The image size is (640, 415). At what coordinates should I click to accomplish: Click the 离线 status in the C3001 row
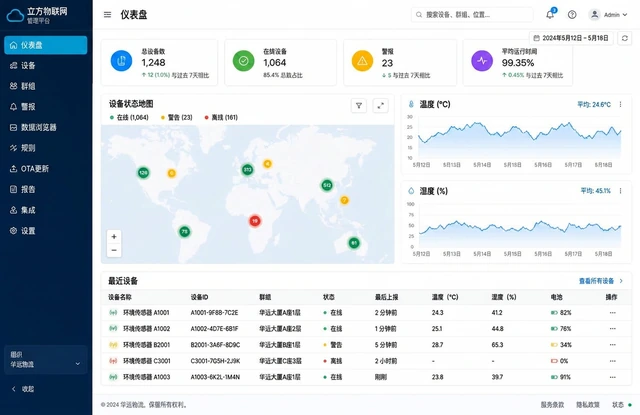[x=333, y=361]
